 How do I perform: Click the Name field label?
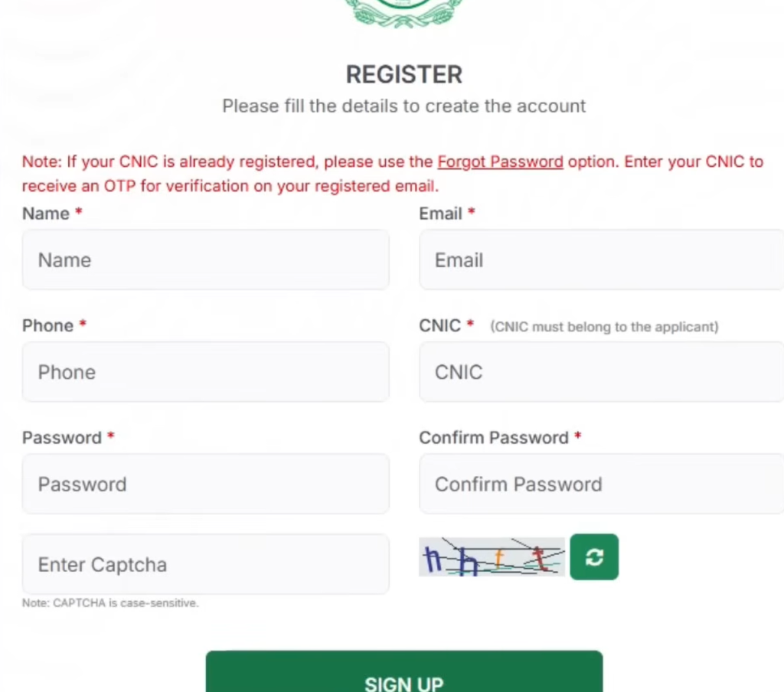pos(46,214)
